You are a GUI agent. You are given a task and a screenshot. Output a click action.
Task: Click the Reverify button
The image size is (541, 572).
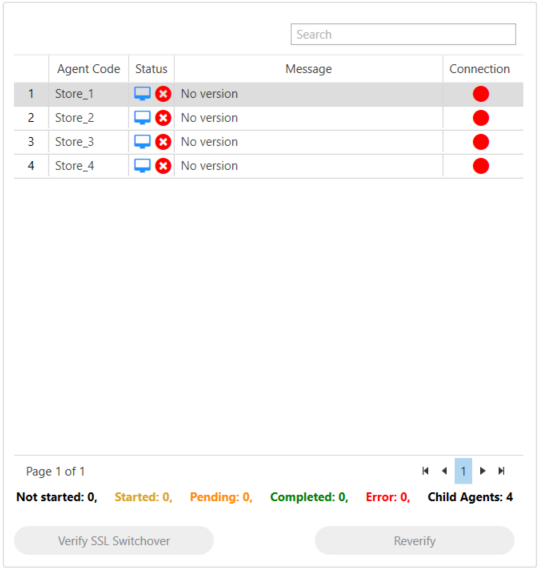(415, 541)
